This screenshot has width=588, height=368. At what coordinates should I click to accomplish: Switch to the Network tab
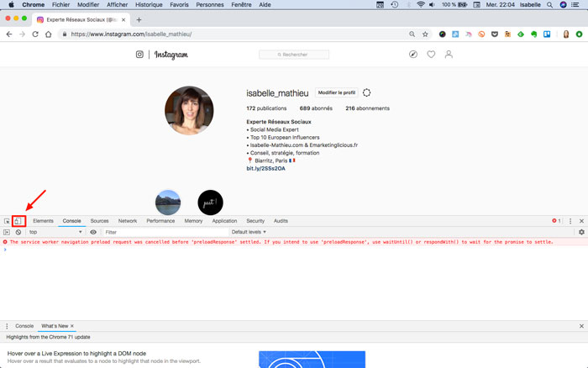(x=128, y=221)
